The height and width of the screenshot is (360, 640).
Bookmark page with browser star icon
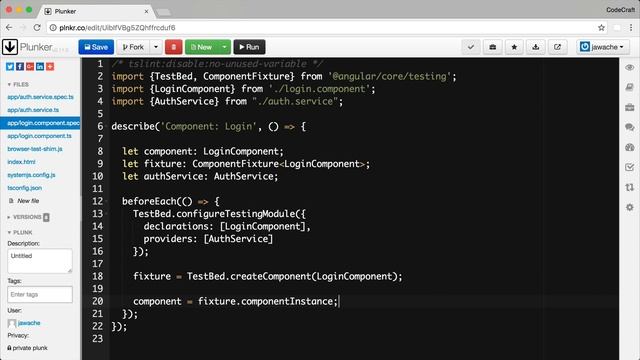click(601, 28)
